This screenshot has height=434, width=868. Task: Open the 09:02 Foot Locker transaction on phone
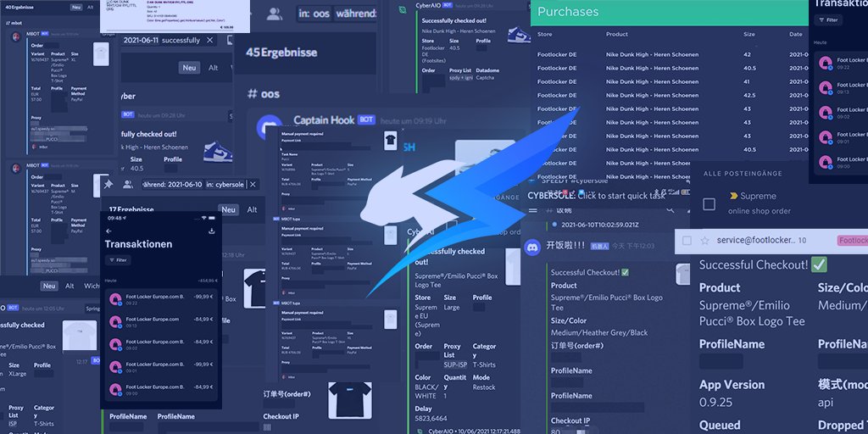(161, 345)
